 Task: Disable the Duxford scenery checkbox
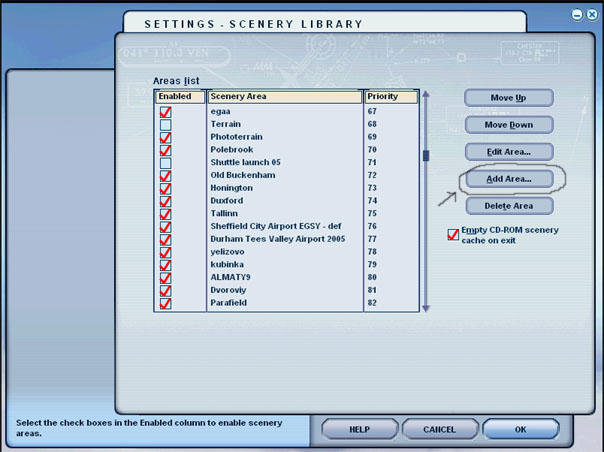(x=166, y=201)
